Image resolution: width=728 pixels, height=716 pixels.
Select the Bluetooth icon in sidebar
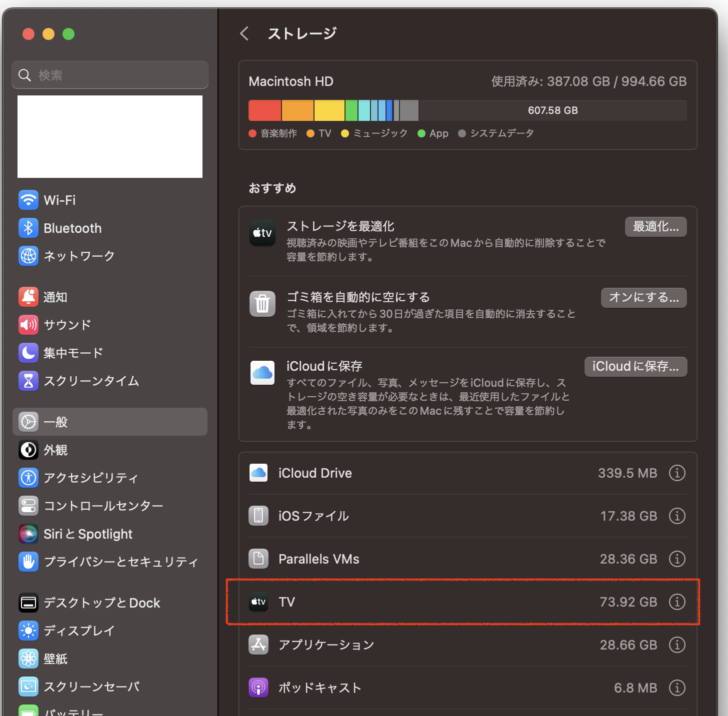(x=28, y=228)
